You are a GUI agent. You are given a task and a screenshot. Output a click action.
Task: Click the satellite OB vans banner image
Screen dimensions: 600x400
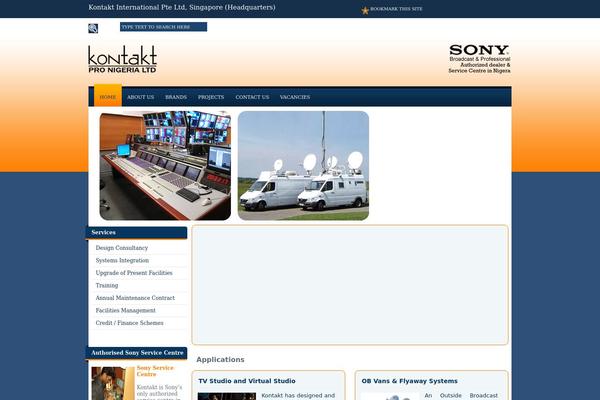tap(303, 166)
